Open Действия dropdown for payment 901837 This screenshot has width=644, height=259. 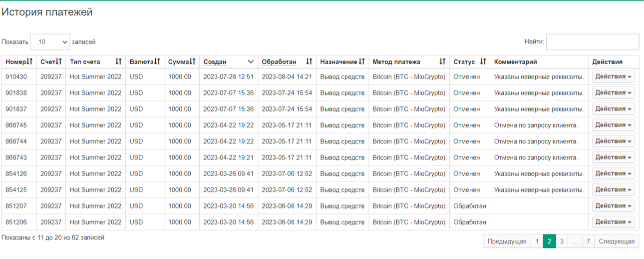click(x=613, y=108)
